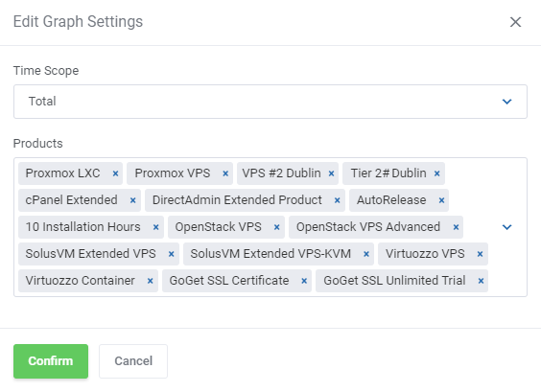Open the Time Scope dropdown
Viewport: 541px width, 392px height.
[x=270, y=102]
